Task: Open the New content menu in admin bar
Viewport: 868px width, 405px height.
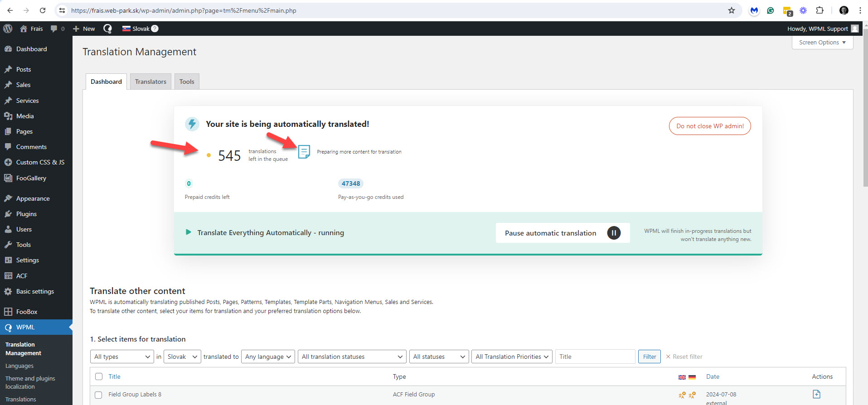Action: point(84,29)
